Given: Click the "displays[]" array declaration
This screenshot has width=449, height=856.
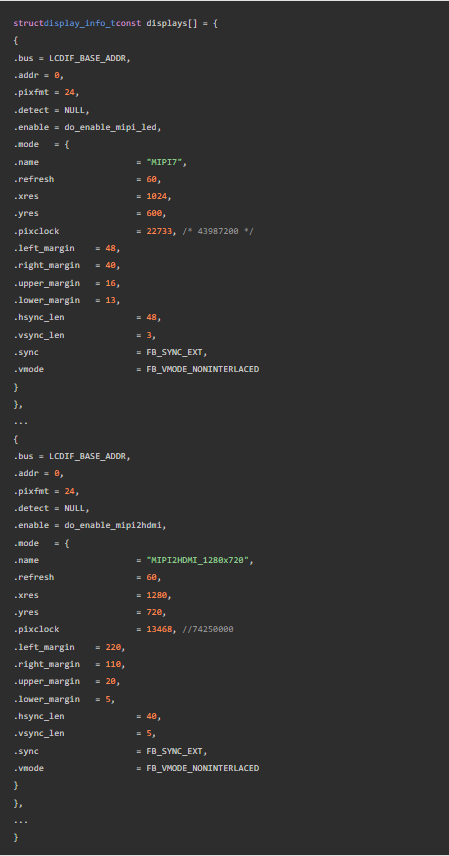Looking at the screenshot, I should [172, 23].
